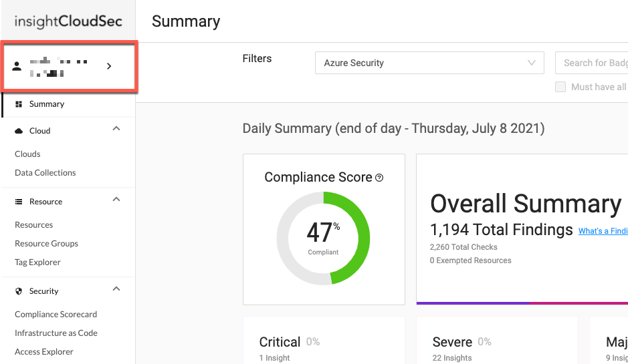Collapse the Resource section chevron
The image size is (628, 364).
(x=116, y=200)
